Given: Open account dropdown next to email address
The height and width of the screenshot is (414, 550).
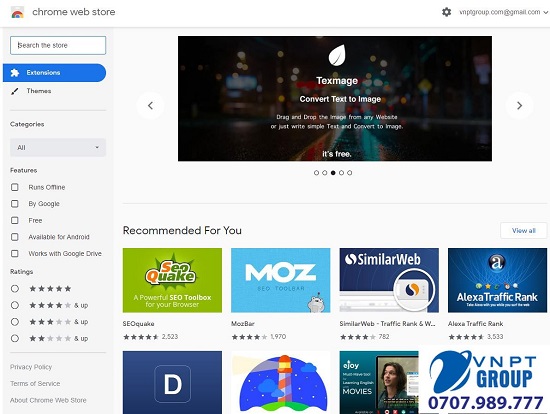Looking at the screenshot, I should point(545,12).
